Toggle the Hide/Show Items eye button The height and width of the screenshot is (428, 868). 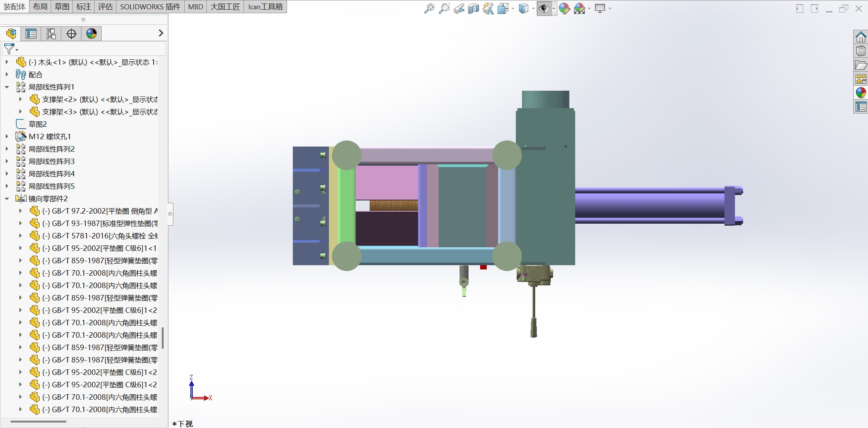tap(544, 8)
